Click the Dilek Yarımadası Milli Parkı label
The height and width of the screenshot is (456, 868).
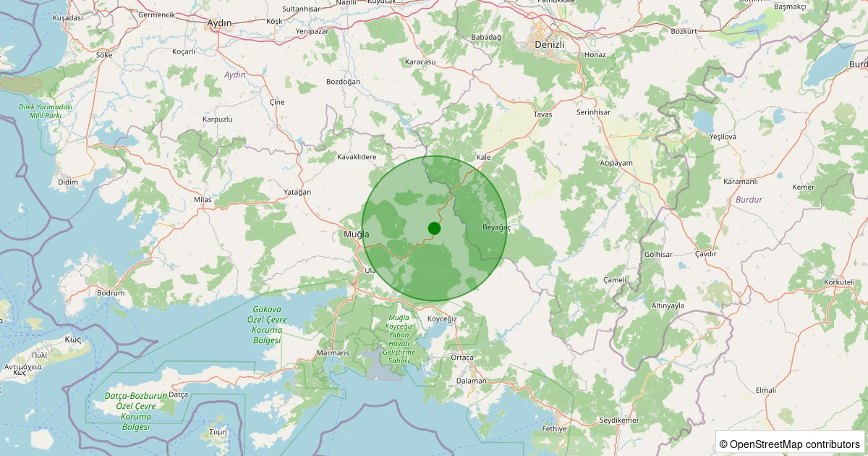pos(45,111)
